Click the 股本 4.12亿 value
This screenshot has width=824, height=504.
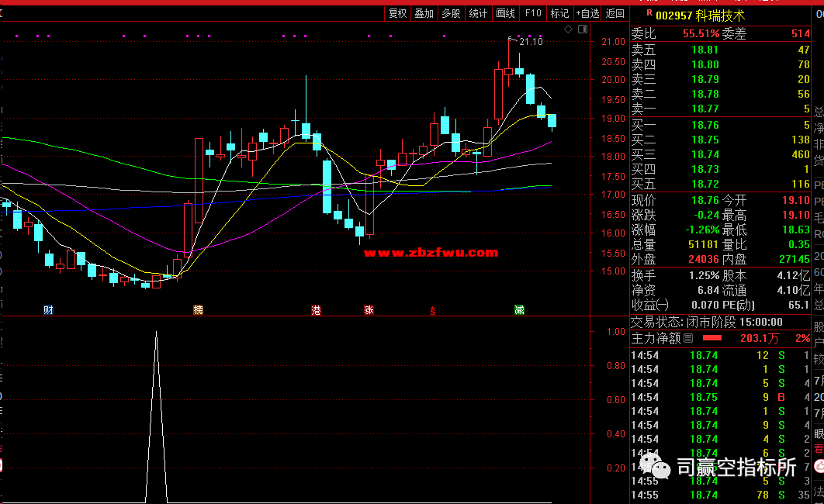tap(794, 275)
